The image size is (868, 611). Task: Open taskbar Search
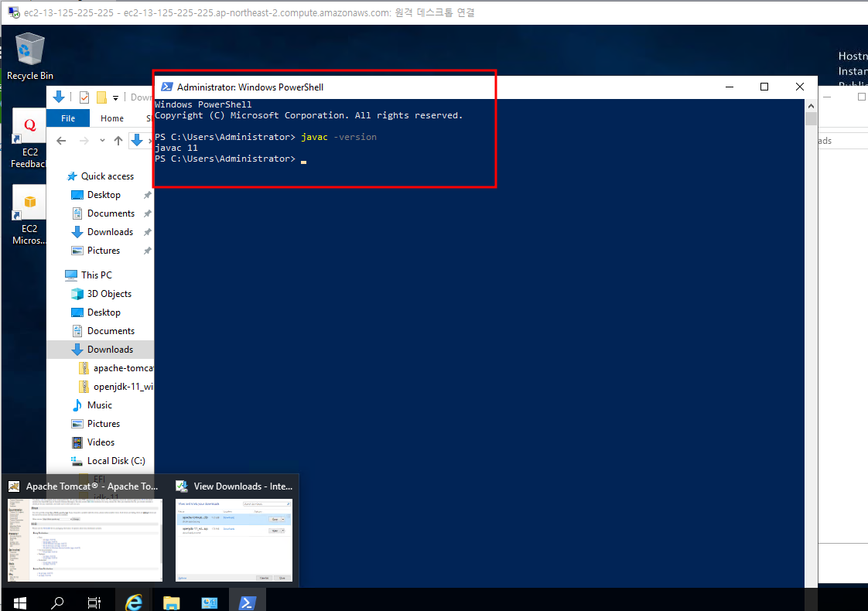click(56, 602)
